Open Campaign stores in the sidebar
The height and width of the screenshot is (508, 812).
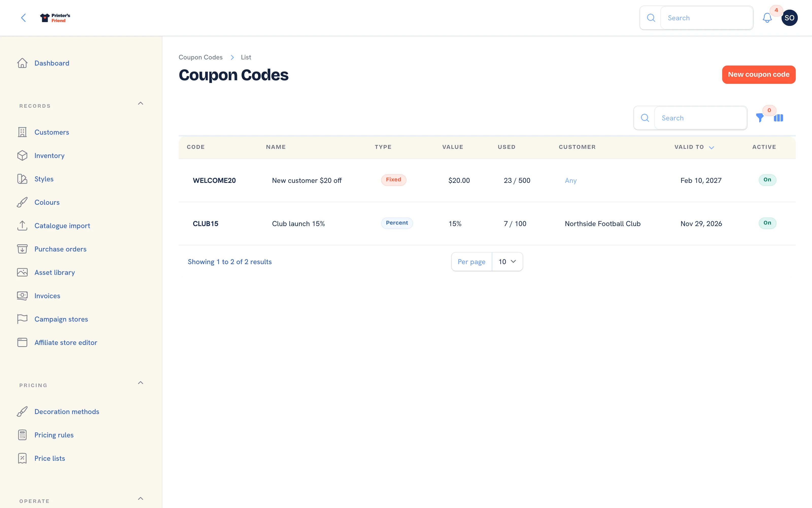(61, 319)
